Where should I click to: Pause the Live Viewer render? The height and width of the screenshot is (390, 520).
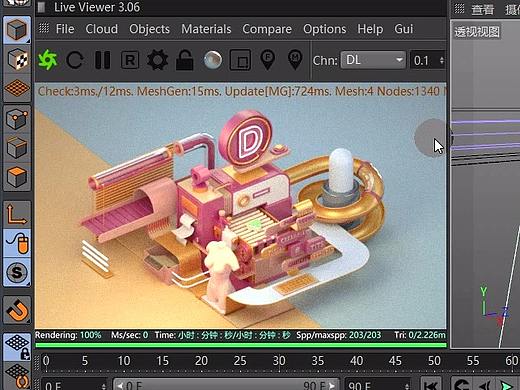click(x=102, y=60)
